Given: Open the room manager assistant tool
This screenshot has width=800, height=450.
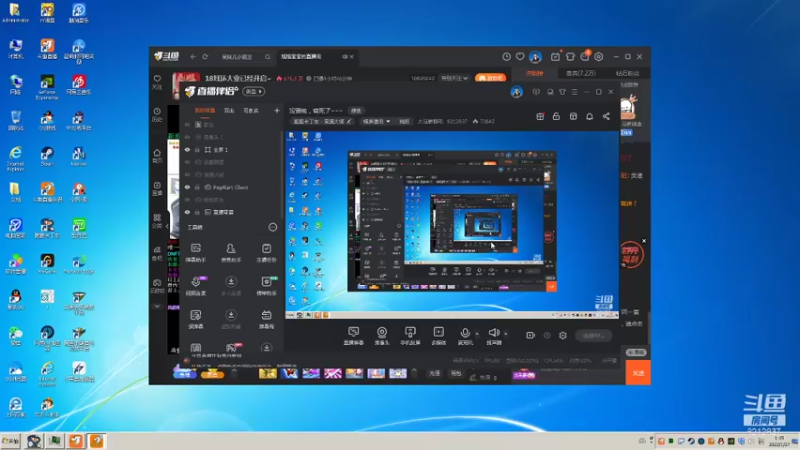Looking at the screenshot, I should click(x=231, y=253).
